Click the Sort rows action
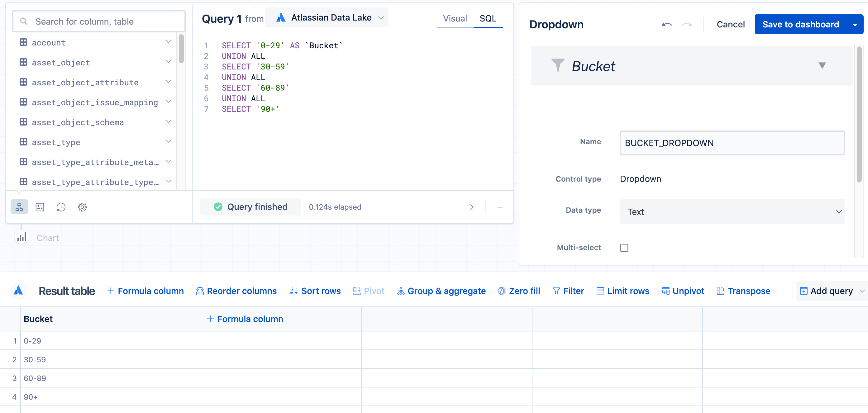The image size is (868, 413). [315, 291]
